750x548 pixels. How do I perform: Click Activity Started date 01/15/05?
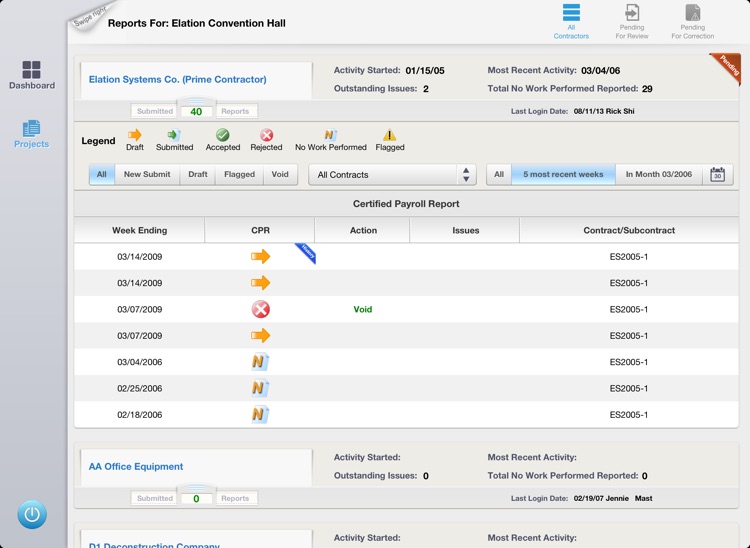pos(425,70)
